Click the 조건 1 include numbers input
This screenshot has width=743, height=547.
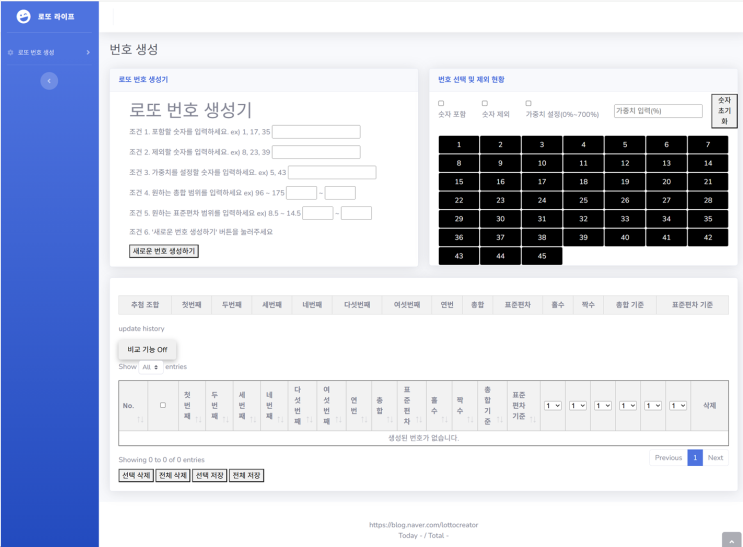point(316,132)
